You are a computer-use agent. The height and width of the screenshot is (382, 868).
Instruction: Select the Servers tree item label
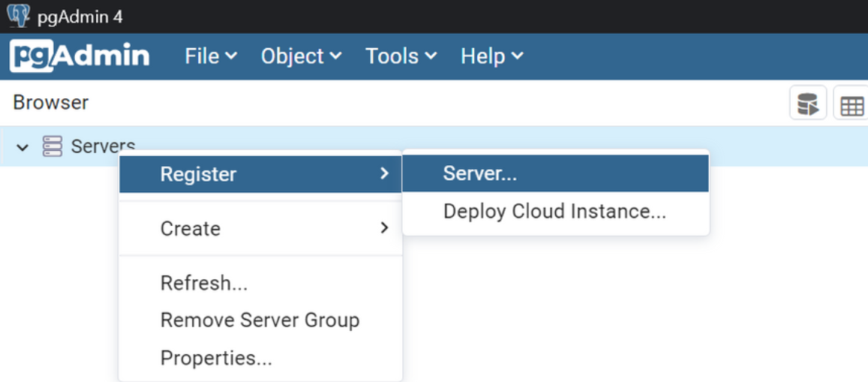(103, 146)
